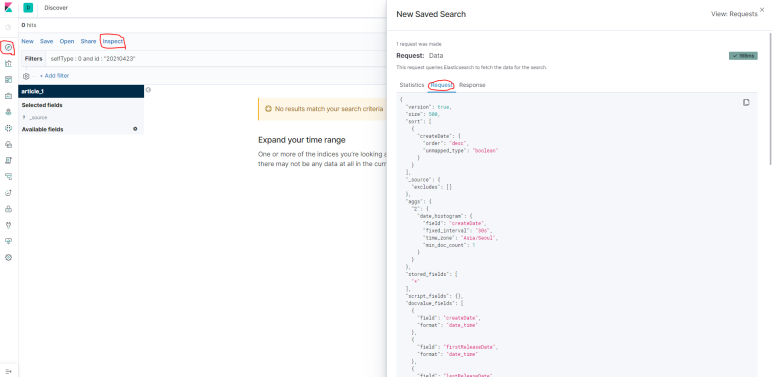
Task: Click the '0 hits' counter
Action: 29,25
